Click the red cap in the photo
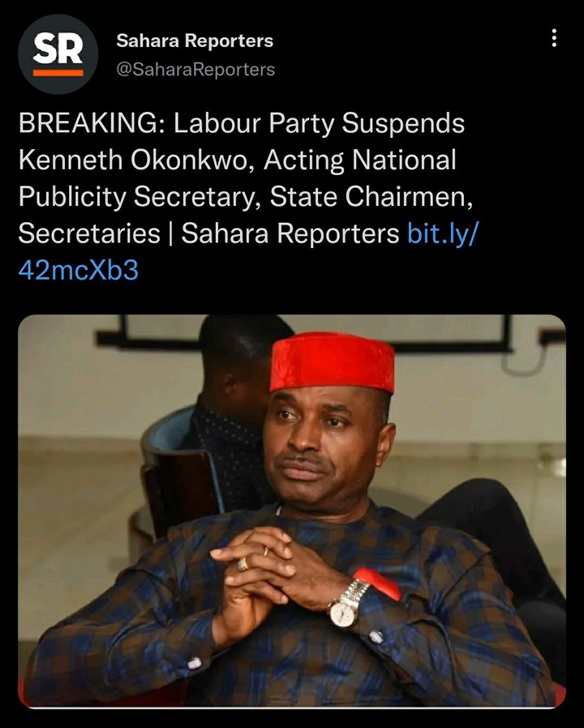The image size is (584, 728). coord(333,362)
